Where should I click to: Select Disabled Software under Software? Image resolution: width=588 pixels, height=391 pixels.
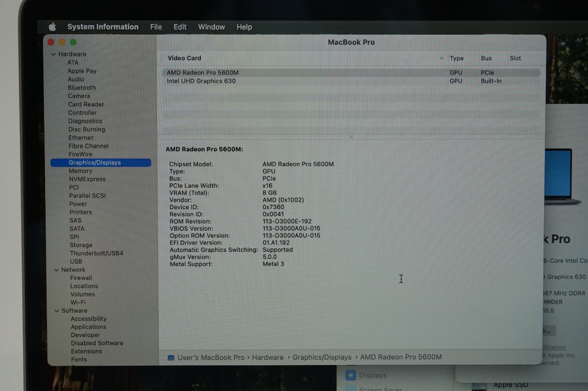[x=97, y=343]
